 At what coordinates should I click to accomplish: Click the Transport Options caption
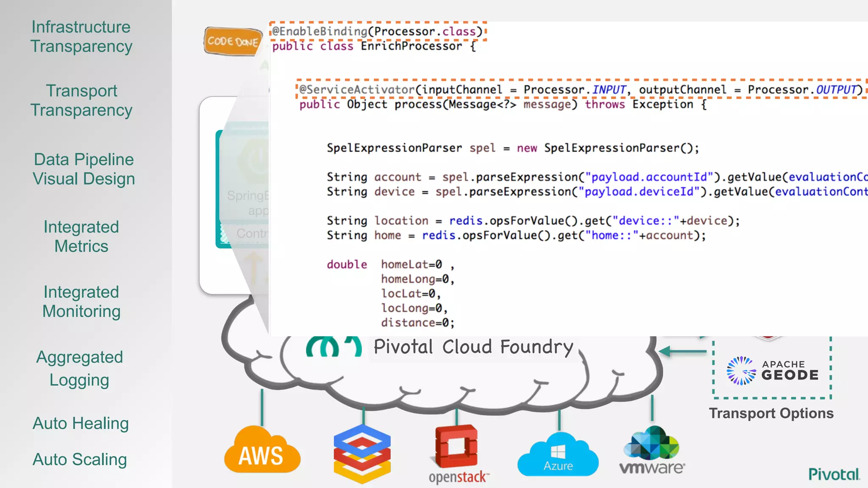coord(771,413)
